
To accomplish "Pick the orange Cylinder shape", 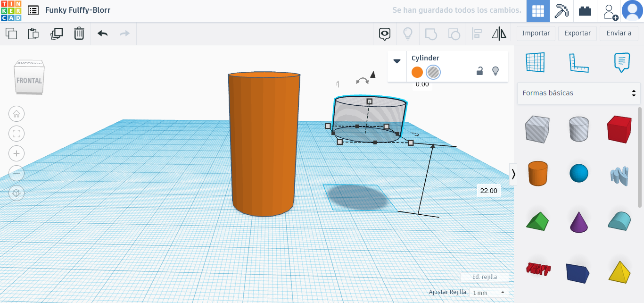I will (537, 173).
